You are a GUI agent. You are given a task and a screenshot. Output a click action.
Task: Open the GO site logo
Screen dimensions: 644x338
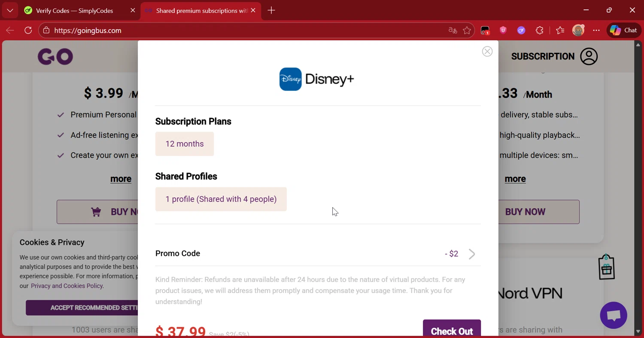click(x=55, y=57)
